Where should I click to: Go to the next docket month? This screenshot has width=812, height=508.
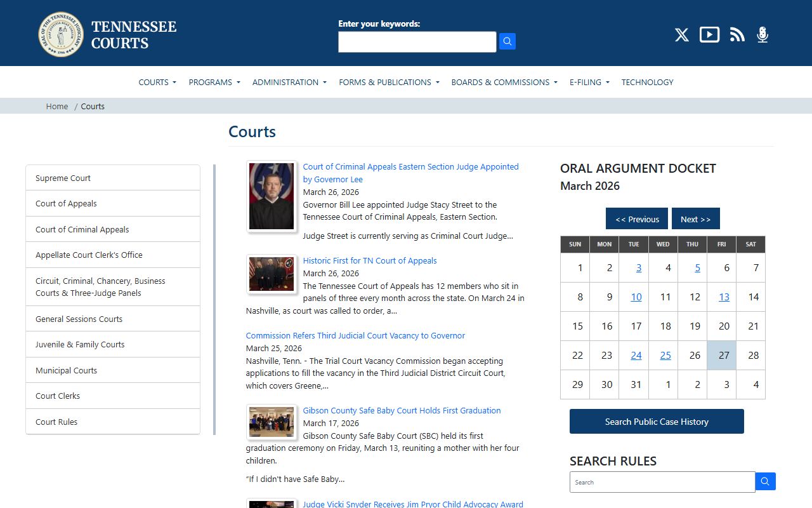[x=696, y=219]
